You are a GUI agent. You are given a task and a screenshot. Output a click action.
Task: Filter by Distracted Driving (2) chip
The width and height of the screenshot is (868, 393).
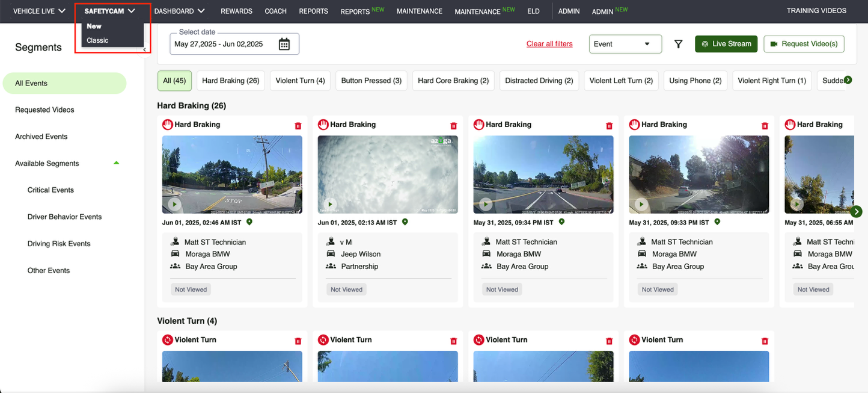(x=539, y=81)
